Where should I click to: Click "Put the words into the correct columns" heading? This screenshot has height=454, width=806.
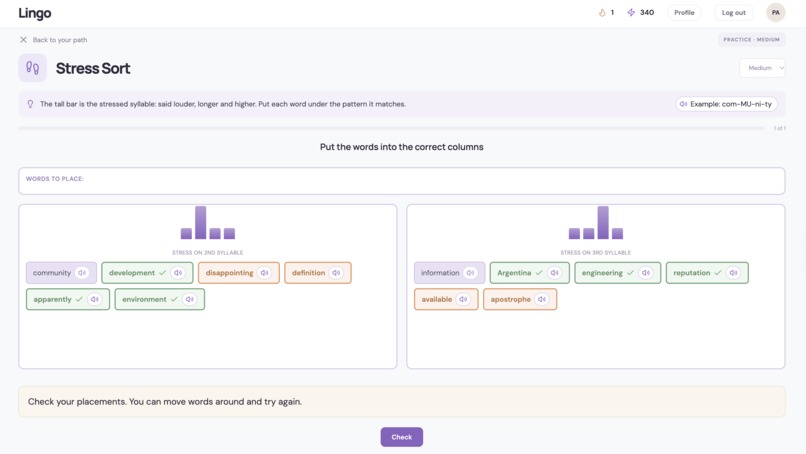[x=401, y=147]
